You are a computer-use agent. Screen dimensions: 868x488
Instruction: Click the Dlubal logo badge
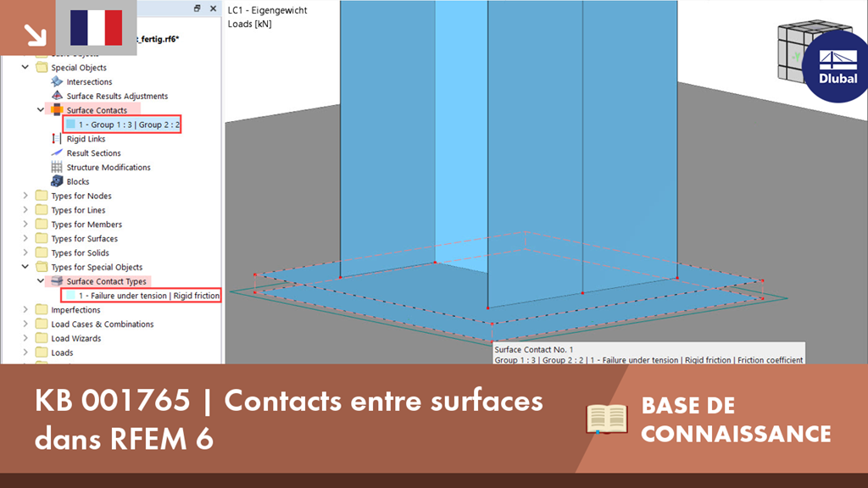pos(836,66)
